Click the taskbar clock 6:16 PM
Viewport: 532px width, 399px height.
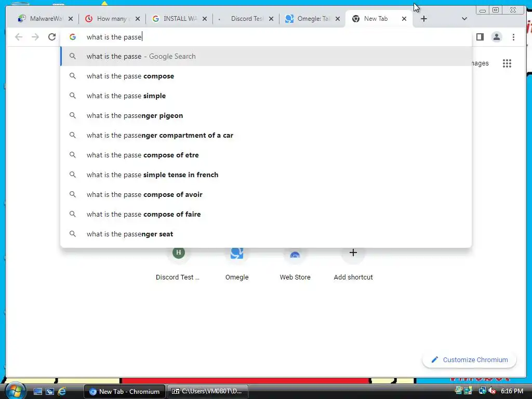[x=512, y=391]
